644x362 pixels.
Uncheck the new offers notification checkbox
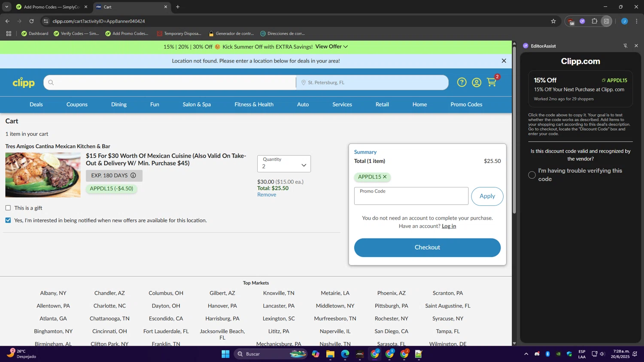click(x=8, y=220)
